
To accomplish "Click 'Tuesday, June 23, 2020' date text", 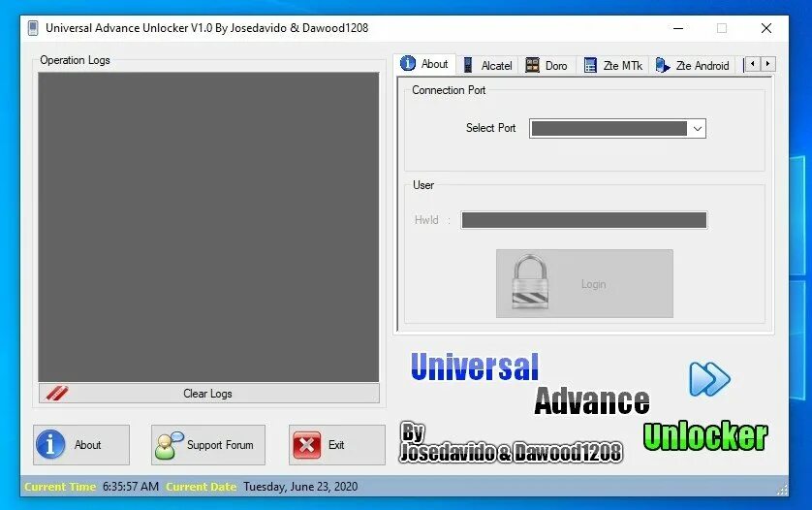I will (300, 487).
